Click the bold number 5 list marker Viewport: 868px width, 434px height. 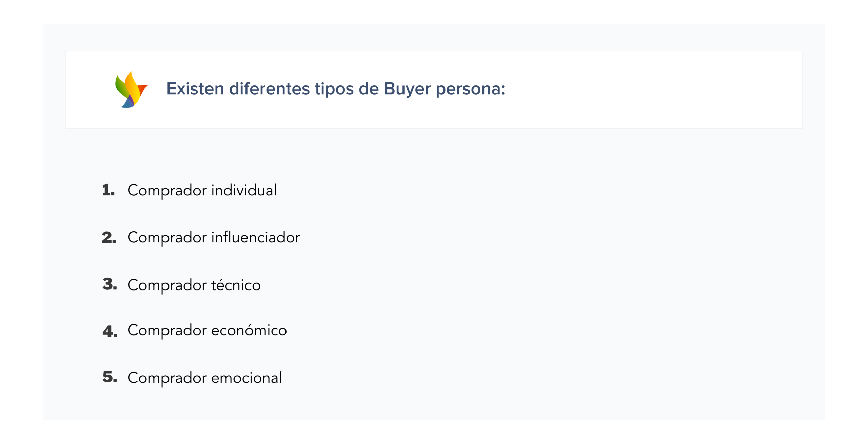point(110,377)
